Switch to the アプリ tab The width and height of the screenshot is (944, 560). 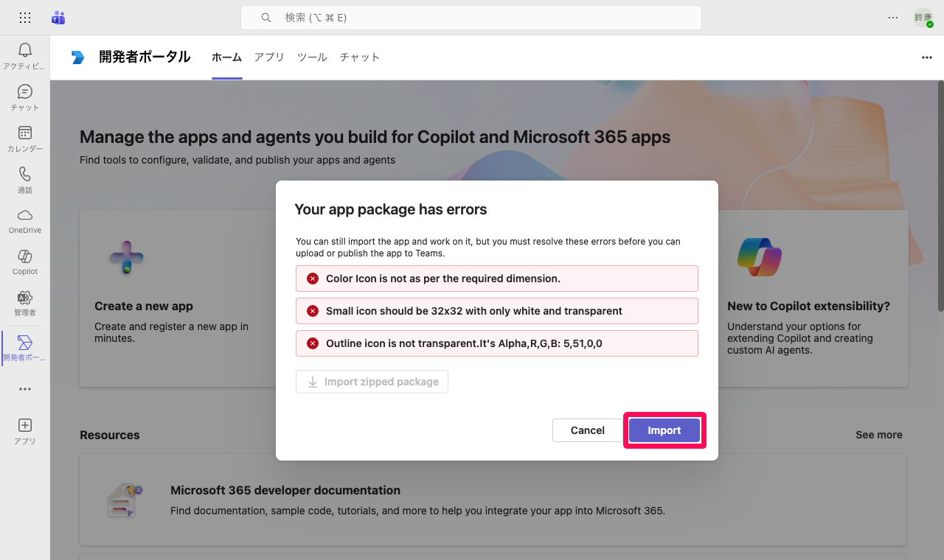[269, 57]
